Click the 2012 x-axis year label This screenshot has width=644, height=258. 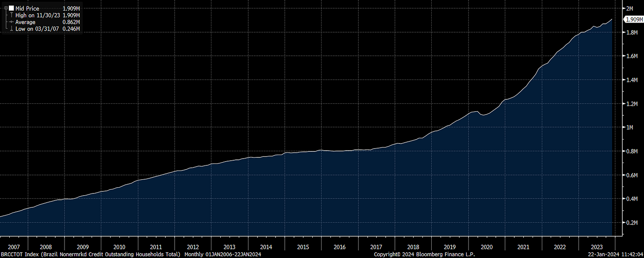click(x=193, y=247)
